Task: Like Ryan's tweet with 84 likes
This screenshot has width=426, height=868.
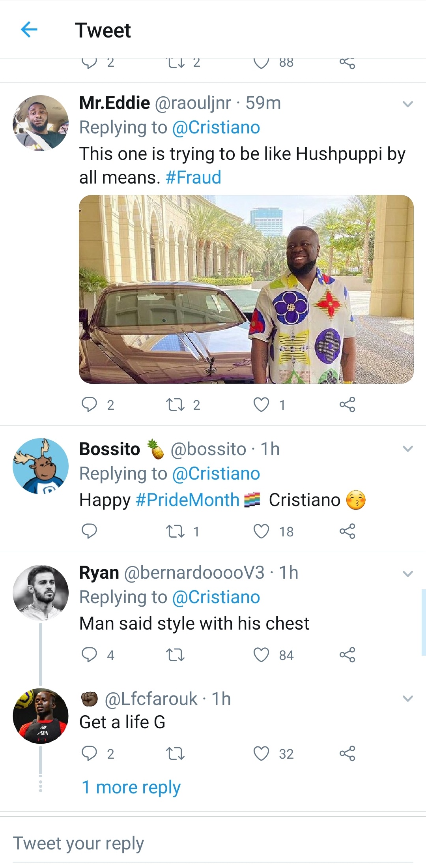Action: pos(261,655)
